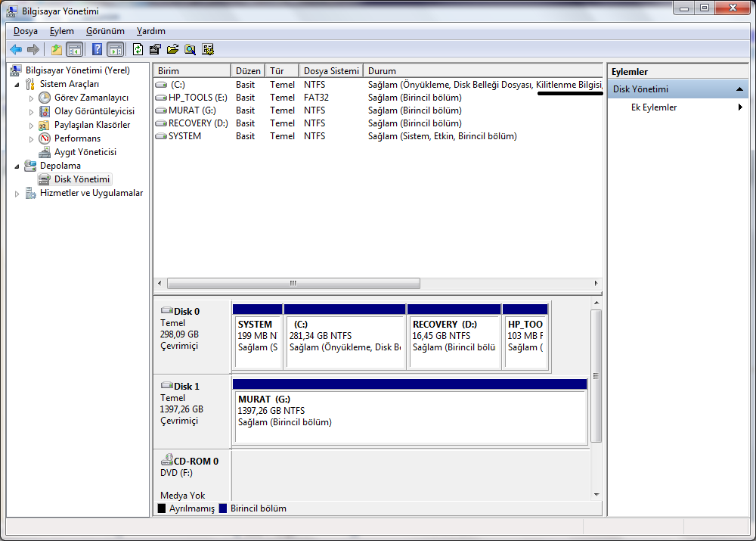The width and height of the screenshot is (756, 541).
Task: Select the Paylaşılan Klasörler icon
Action: (x=45, y=125)
